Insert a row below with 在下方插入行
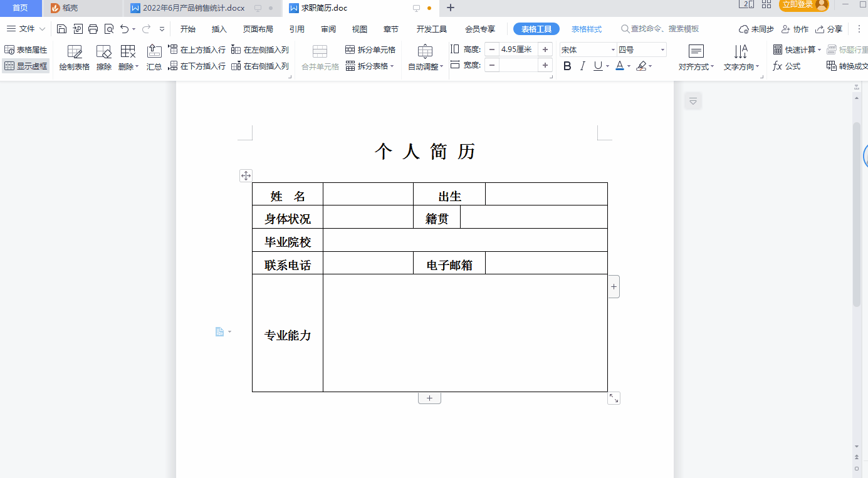The width and height of the screenshot is (868, 478). [x=197, y=66]
